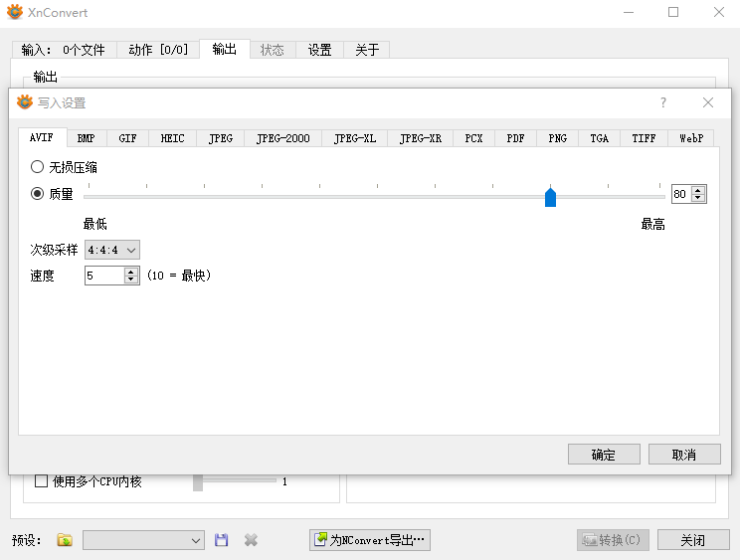Decrease quality value with down arrow
Image resolution: width=740 pixels, height=560 pixels.
point(698,198)
